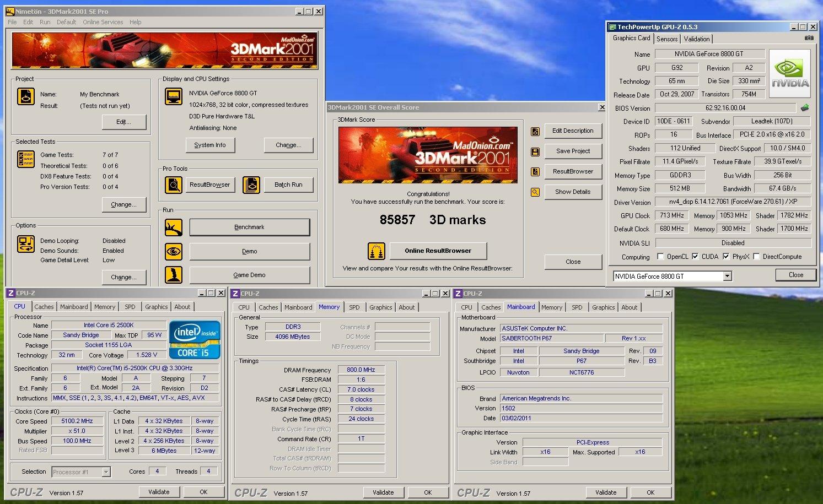Click the NVIDIA logo in GPU-Z

coord(790,74)
